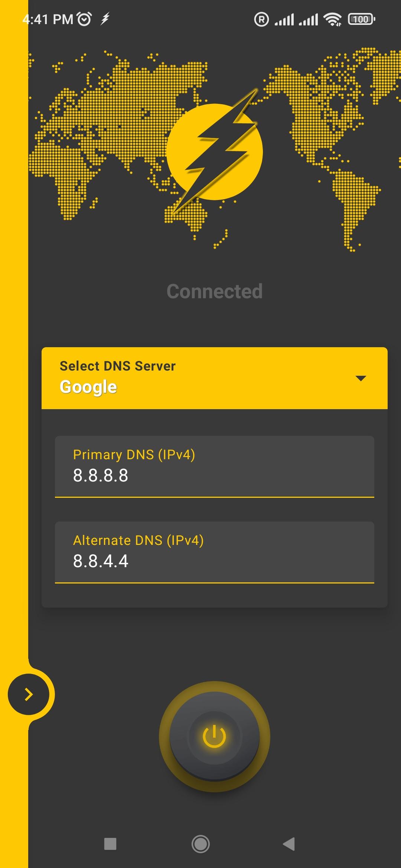Tap the second cellular signal bars icon

[309, 19]
